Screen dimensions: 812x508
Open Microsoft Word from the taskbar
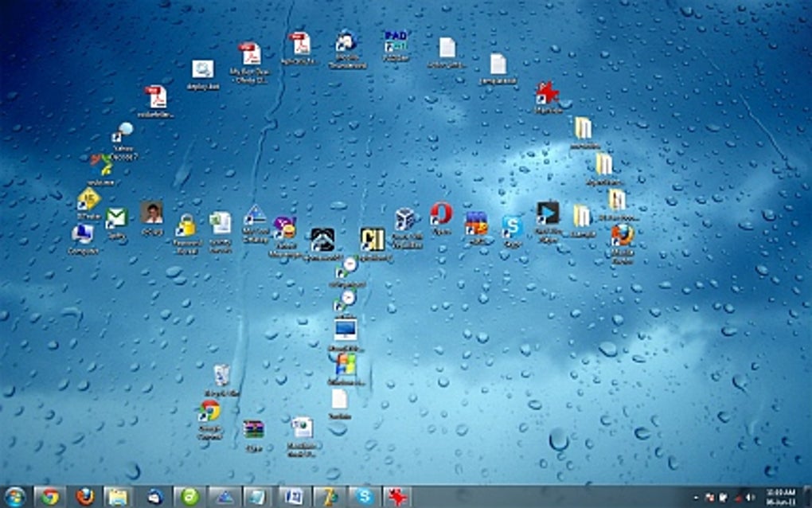click(294, 497)
